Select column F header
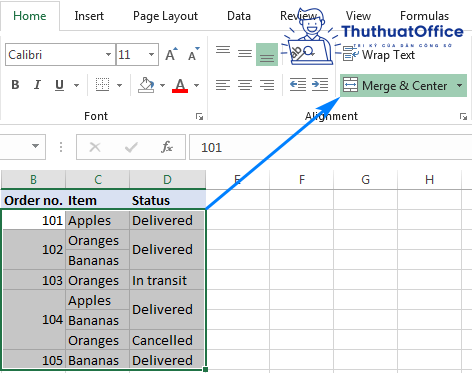472x373 pixels. pyautogui.click(x=302, y=180)
